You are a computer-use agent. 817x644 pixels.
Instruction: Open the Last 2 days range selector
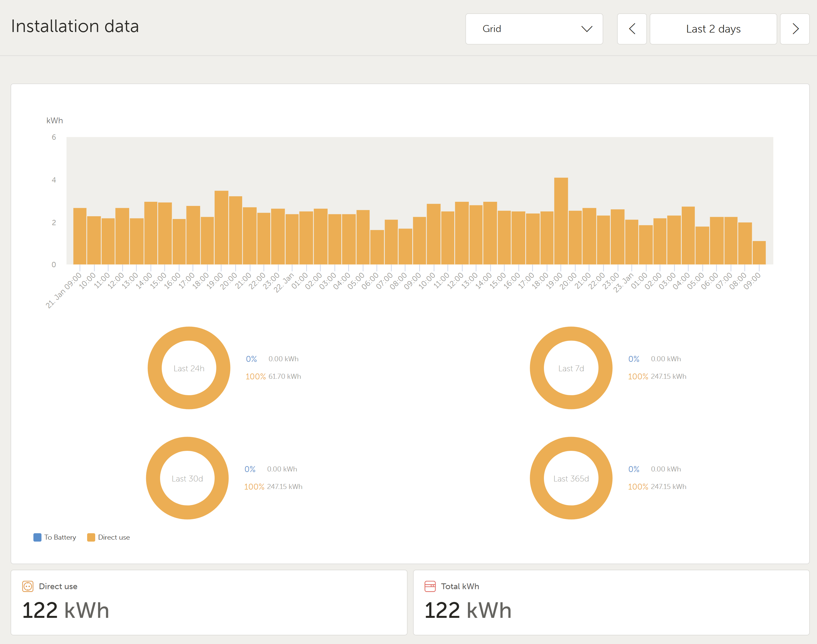click(x=713, y=29)
